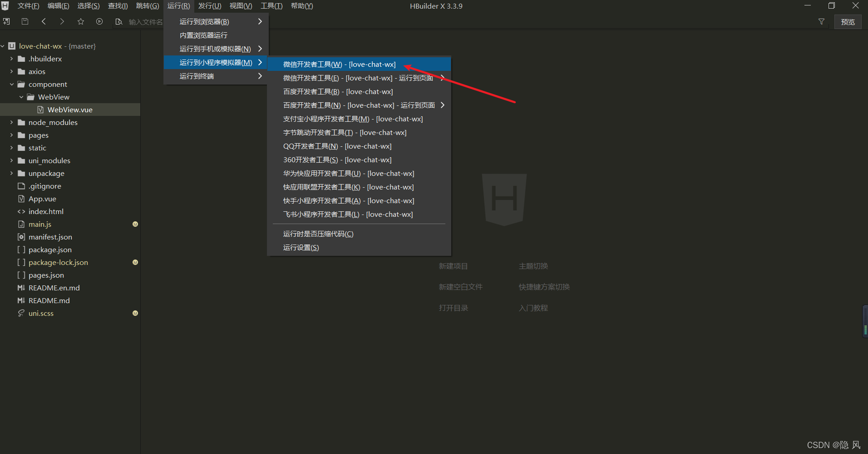Click the filter funnel icon
The image size is (868, 454).
coord(821,21)
